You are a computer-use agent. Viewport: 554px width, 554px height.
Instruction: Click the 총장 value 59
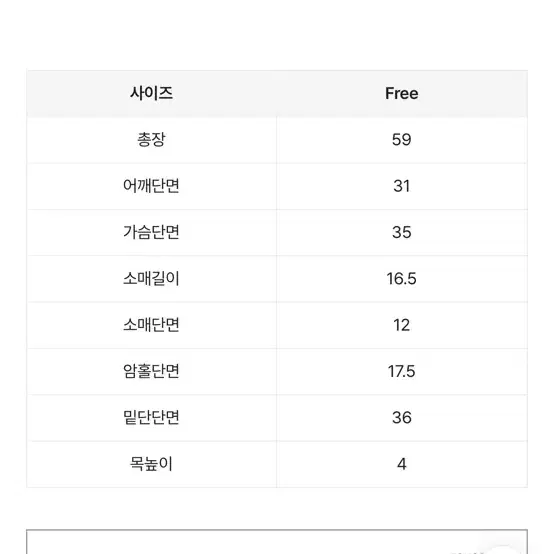(402, 140)
